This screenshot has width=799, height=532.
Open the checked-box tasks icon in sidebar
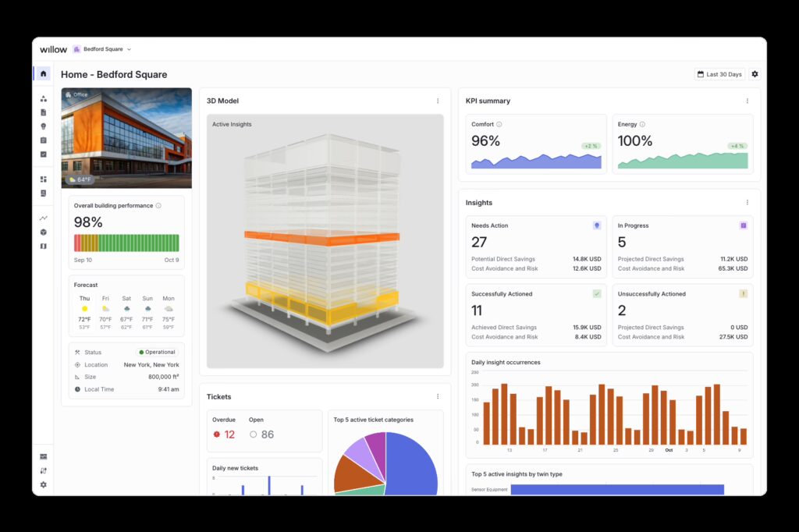pyautogui.click(x=44, y=154)
